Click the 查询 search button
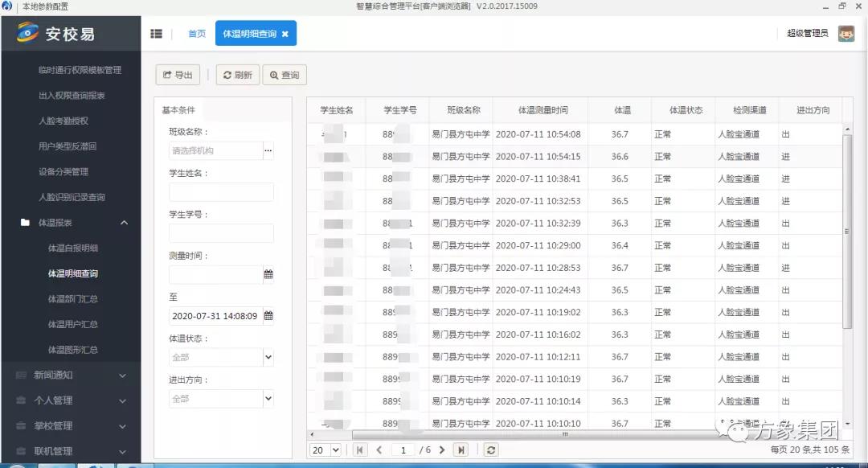This screenshot has height=468, width=868. (x=285, y=75)
